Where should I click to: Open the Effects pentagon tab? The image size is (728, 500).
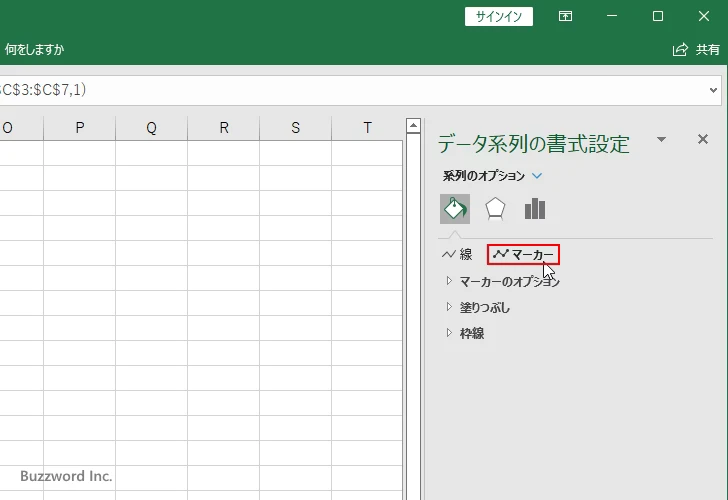[495, 209]
